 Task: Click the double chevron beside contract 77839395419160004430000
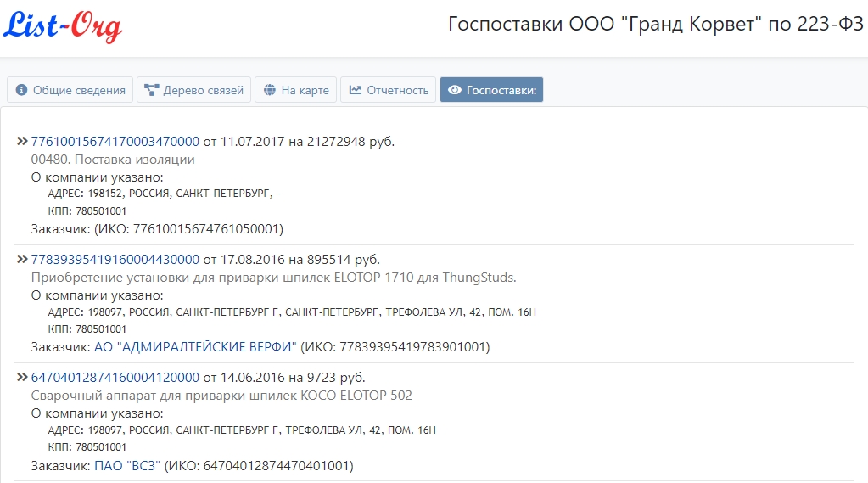[x=22, y=259]
